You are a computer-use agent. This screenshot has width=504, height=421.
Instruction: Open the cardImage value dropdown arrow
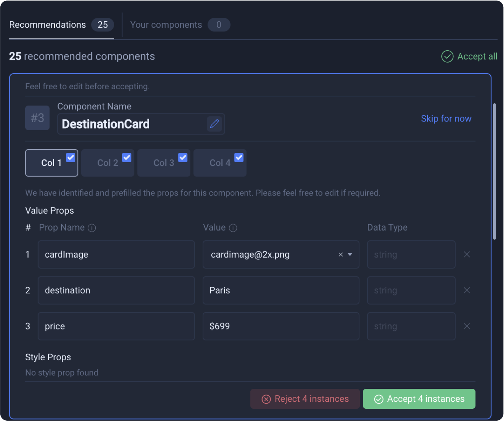pos(350,254)
